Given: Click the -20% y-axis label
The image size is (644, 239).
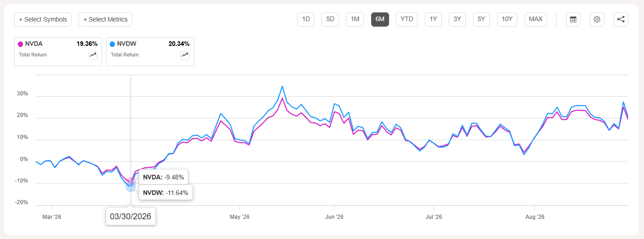Looking at the screenshot, I should [22, 202].
